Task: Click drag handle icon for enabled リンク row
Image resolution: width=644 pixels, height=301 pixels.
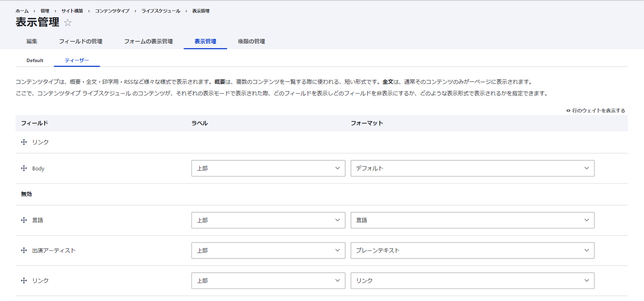Action: (24, 142)
